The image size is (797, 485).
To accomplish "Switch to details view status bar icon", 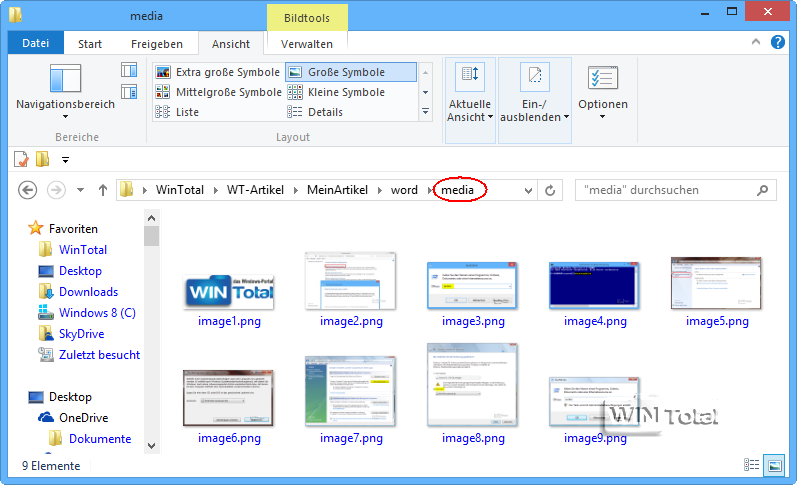I will 752,465.
